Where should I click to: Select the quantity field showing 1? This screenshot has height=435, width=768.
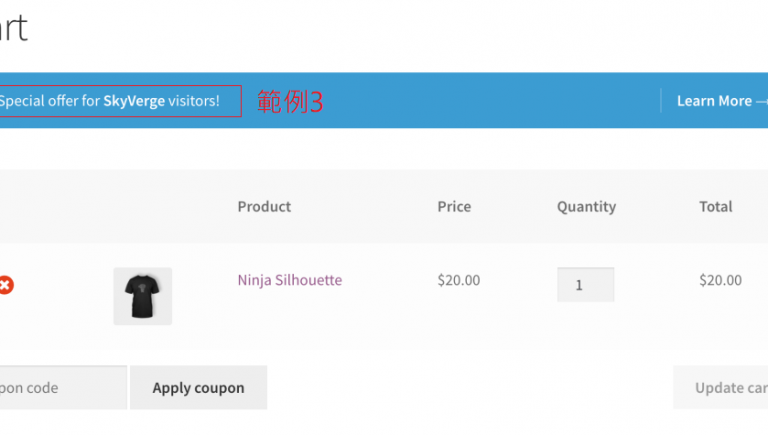tap(585, 285)
